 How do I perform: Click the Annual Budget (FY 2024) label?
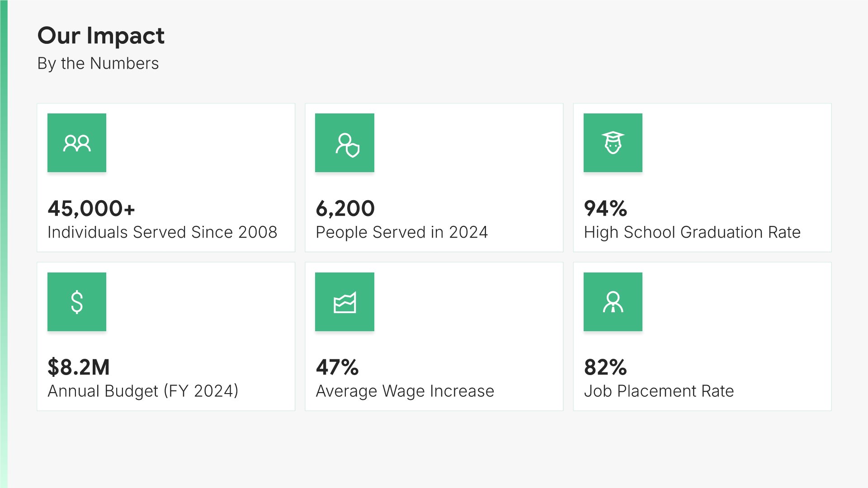(143, 391)
